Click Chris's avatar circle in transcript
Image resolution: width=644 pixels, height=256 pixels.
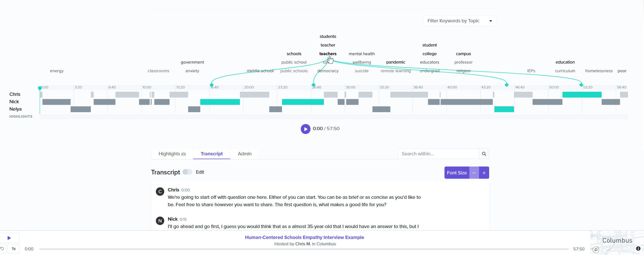coord(160,191)
